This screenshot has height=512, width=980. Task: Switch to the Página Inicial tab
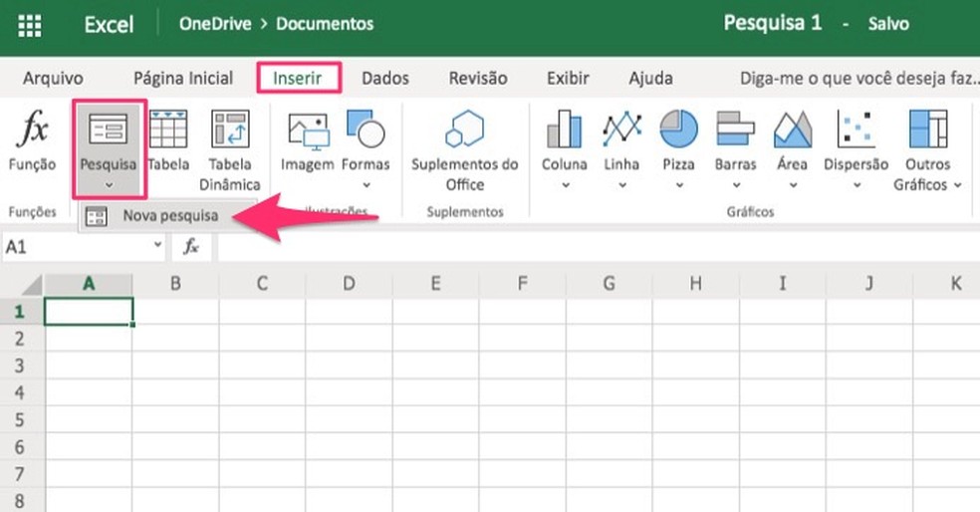tap(183, 78)
